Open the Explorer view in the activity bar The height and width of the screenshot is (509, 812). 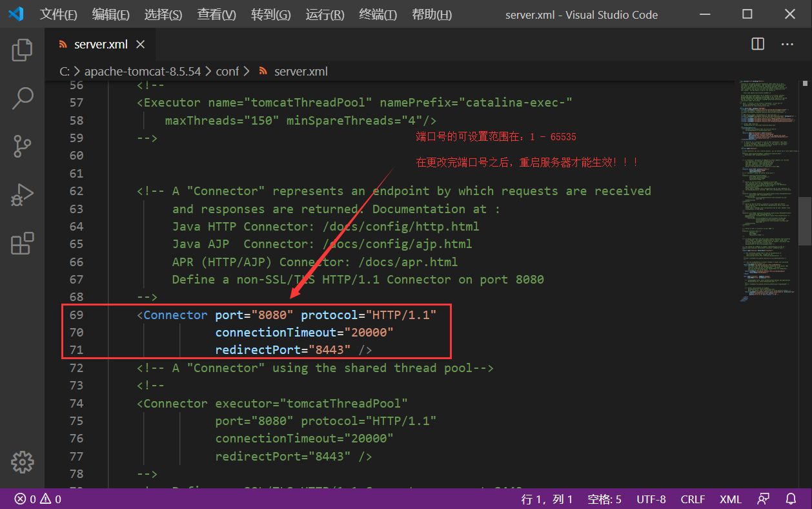[x=22, y=50]
